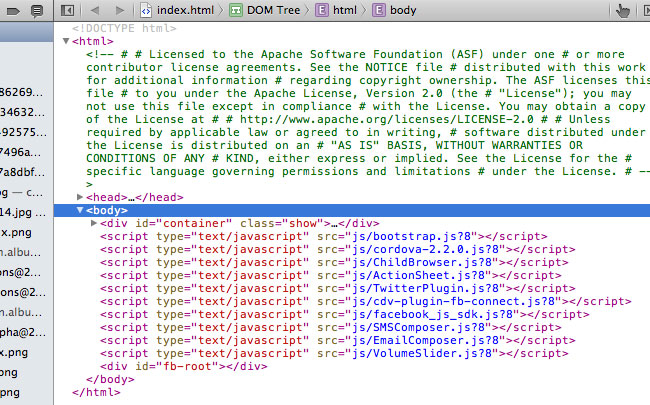650x405 pixels.
Task: Click the body element icon in breadcrumb
Action: [378, 10]
